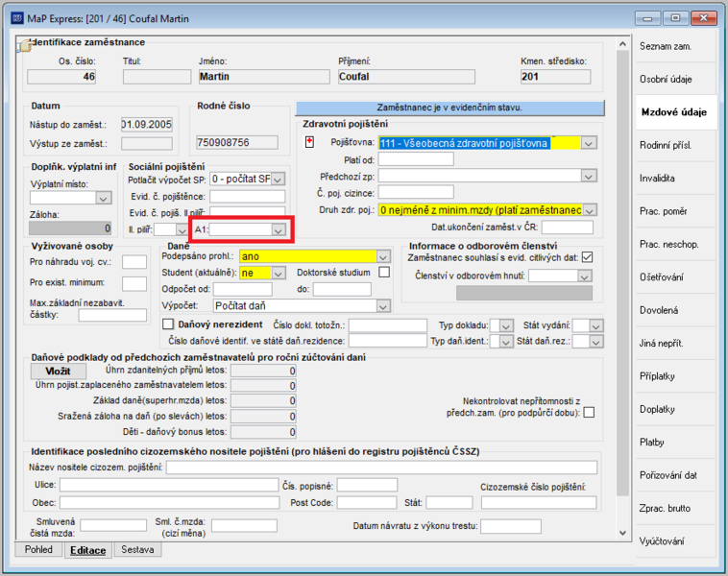Click the Platí od input field

(416, 159)
